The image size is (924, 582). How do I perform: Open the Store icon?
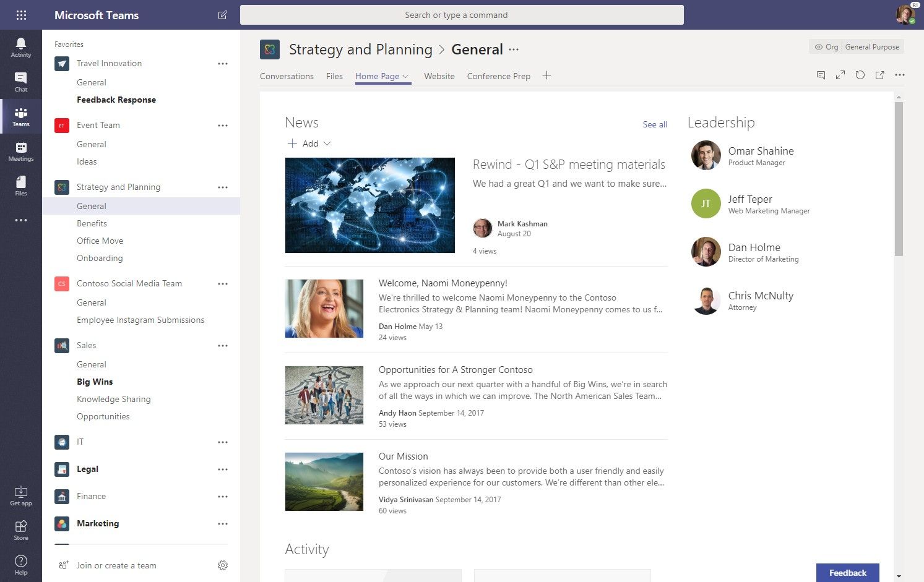click(x=21, y=530)
